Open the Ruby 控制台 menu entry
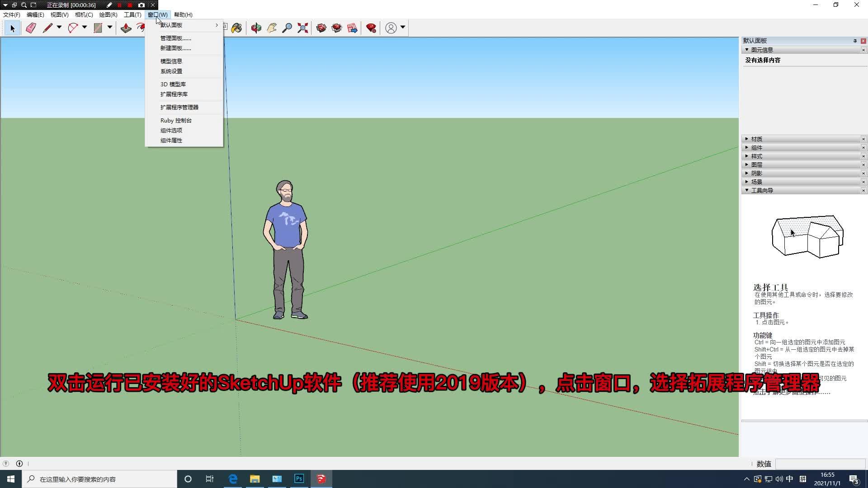The height and width of the screenshot is (488, 868). tap(184, 121)
